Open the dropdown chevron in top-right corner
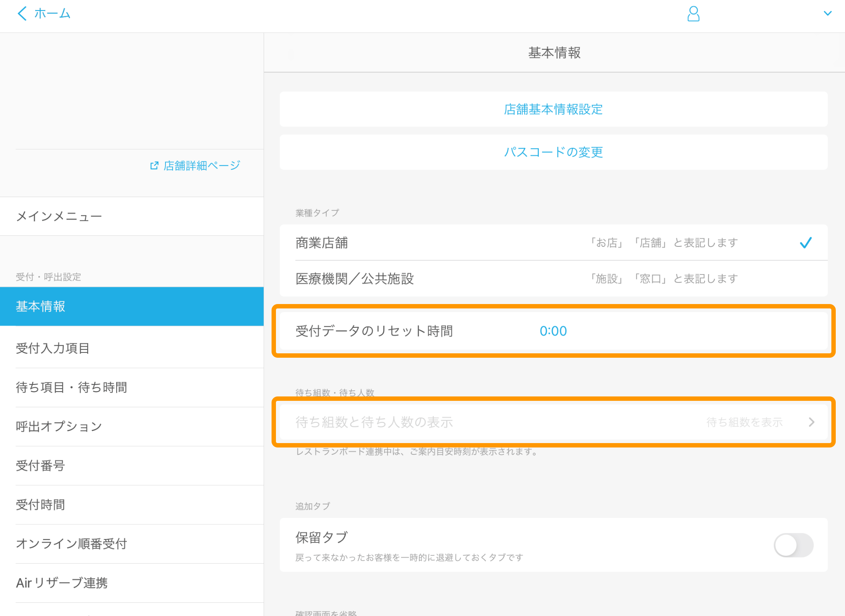 point(828,13)
